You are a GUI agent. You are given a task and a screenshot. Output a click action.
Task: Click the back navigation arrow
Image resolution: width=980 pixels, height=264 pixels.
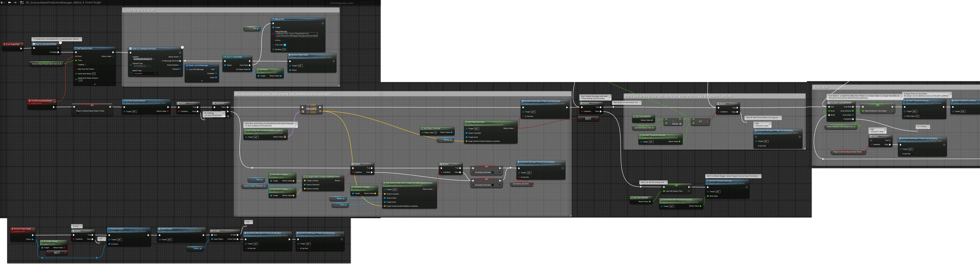pos(9,2)
